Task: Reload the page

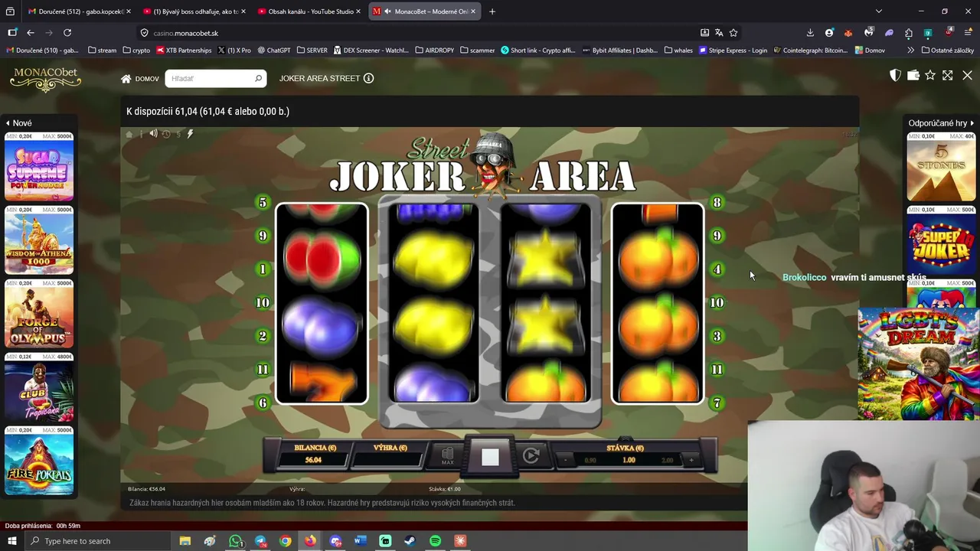Action: [x=67, y=33]
